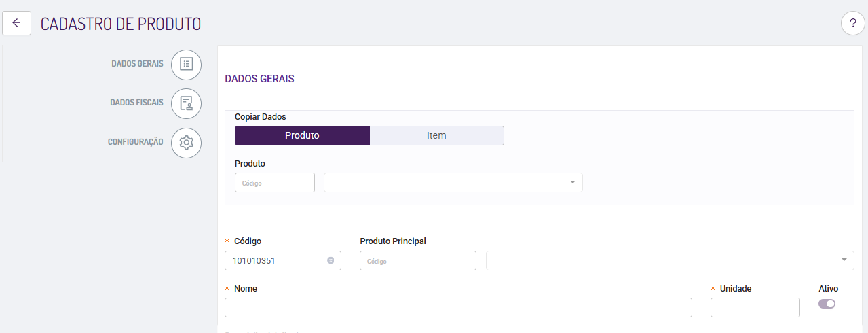Toggle the Ativo switch
The height and width of the screenshot is (333, 868).
(827, 304)
